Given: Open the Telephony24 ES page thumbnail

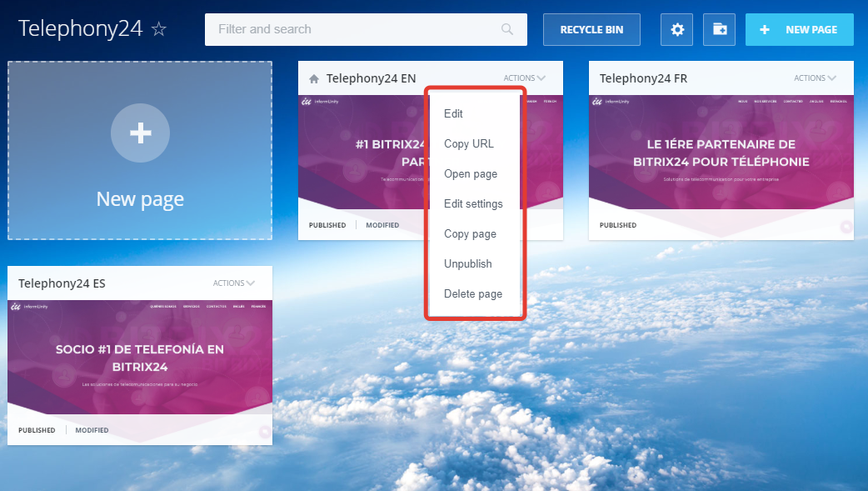Looking at the screenshot, I should click(x=139, y=358).
